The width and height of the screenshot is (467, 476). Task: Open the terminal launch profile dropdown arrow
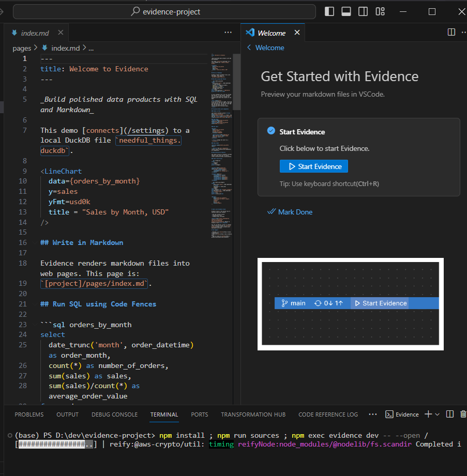tap(437, 414)
